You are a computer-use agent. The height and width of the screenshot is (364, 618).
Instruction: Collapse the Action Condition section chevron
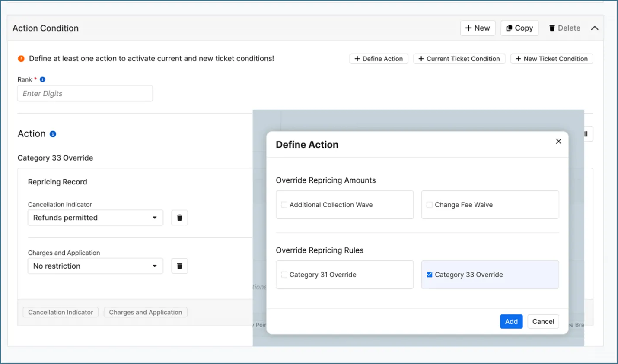[595, 28]
